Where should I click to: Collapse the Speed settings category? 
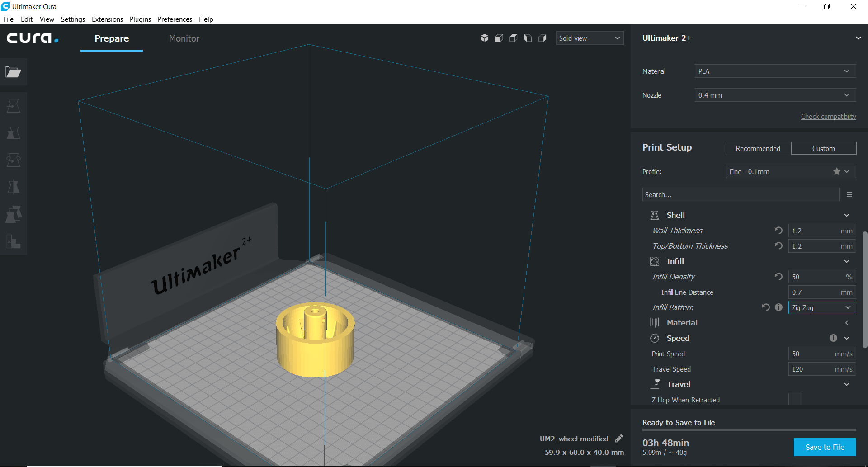(x=847, y=338)
